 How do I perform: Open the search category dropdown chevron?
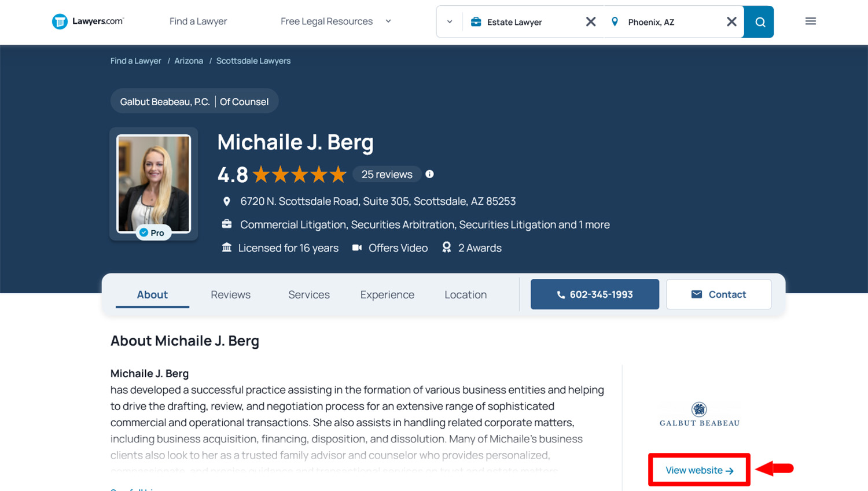point(450,22)
